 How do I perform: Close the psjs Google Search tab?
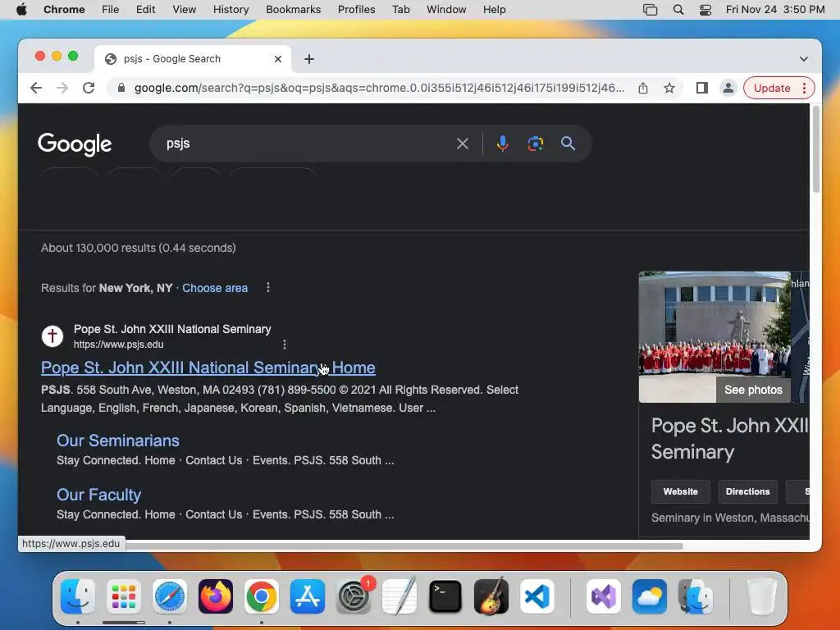[278, 59]
